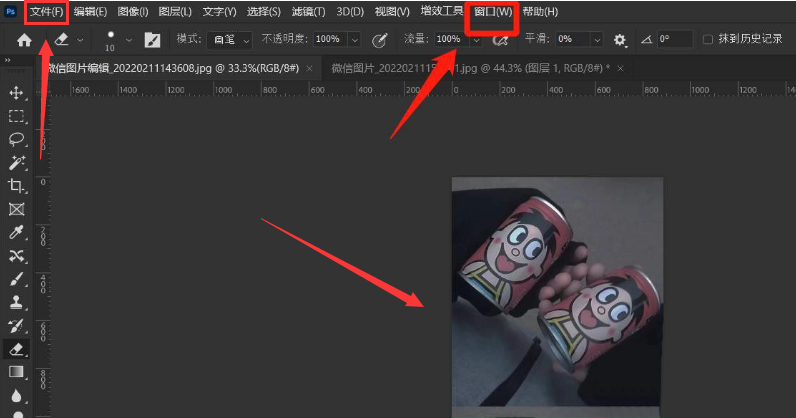Click the brush angle icon
This screenshot has width=796, height=418.
click(646, 39)
